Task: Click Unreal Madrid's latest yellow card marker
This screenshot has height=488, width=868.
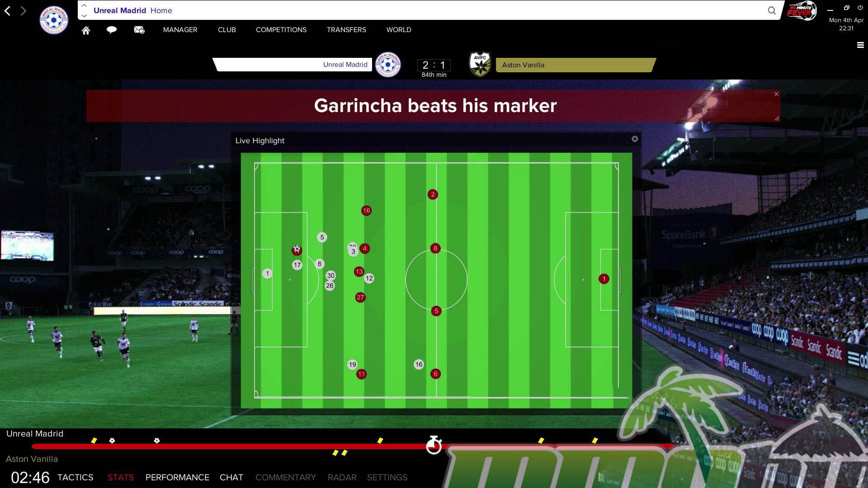Action: [x=595, y=441]
